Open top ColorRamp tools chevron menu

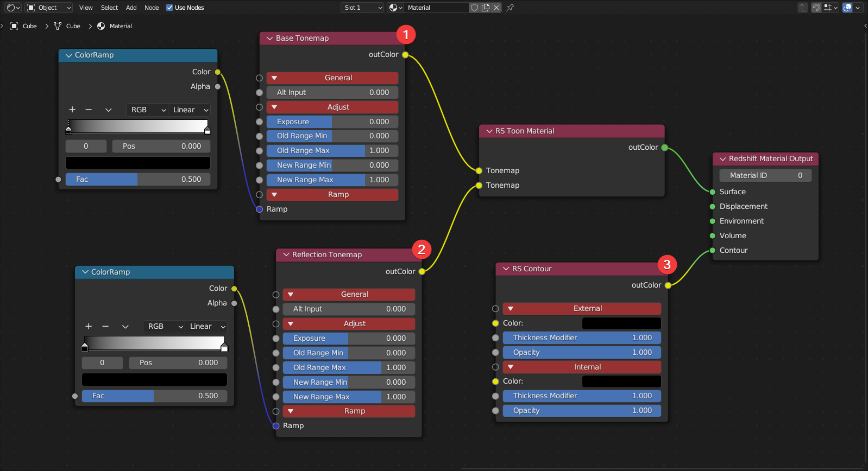pos(108,110)
